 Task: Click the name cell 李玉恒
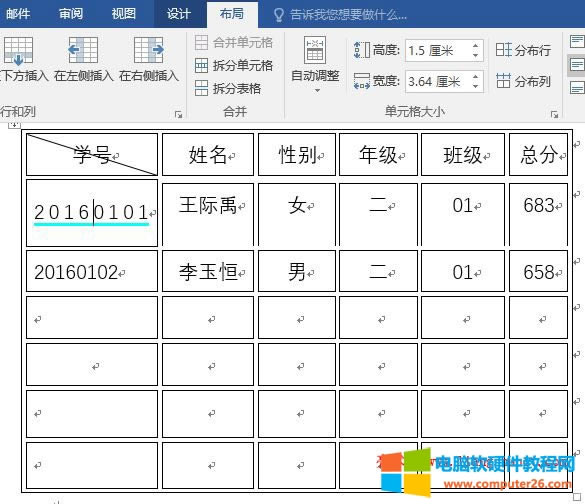[x=208, y=271]
